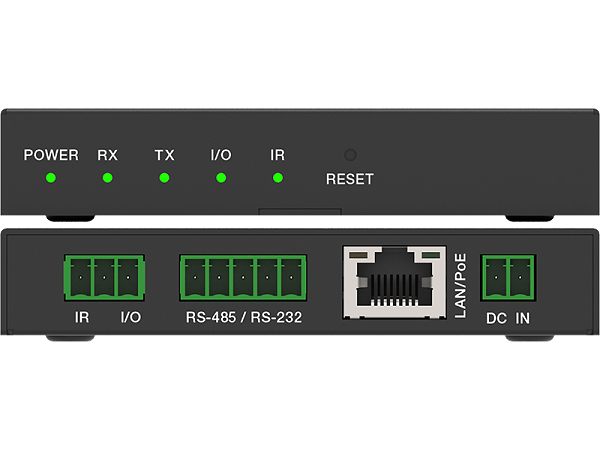This screenshot has height=450, width=600.
Task: Click the RESET text label
Action: 349,180
